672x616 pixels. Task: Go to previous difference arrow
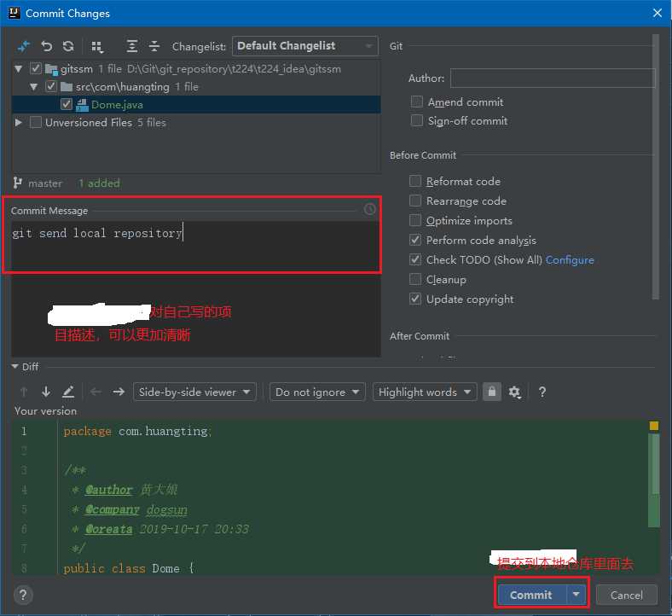(x=24, y=392)
